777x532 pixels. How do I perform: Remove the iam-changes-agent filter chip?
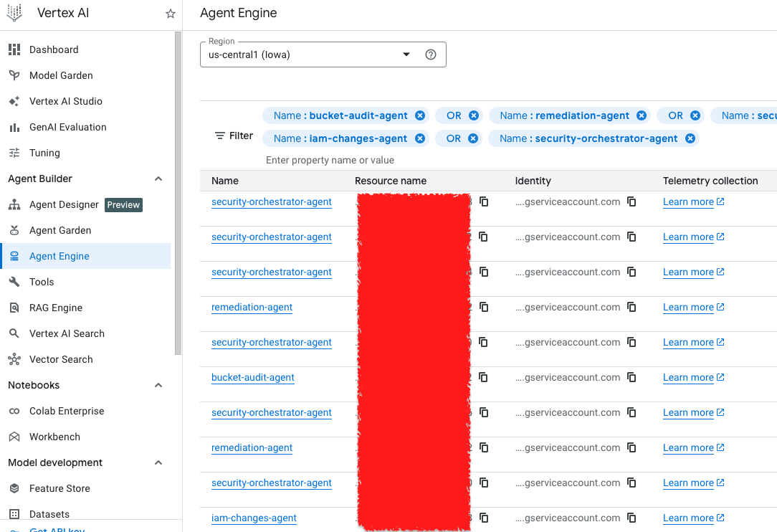420,138
